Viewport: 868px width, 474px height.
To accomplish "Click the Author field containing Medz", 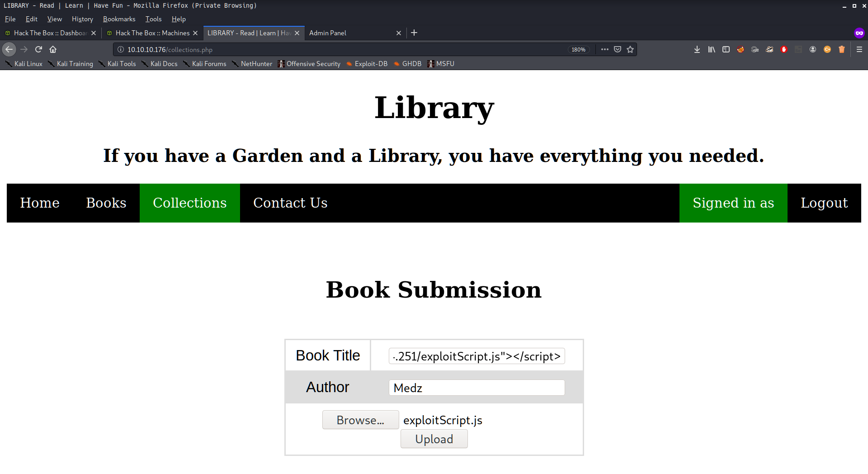I will [x=476, y=388].
